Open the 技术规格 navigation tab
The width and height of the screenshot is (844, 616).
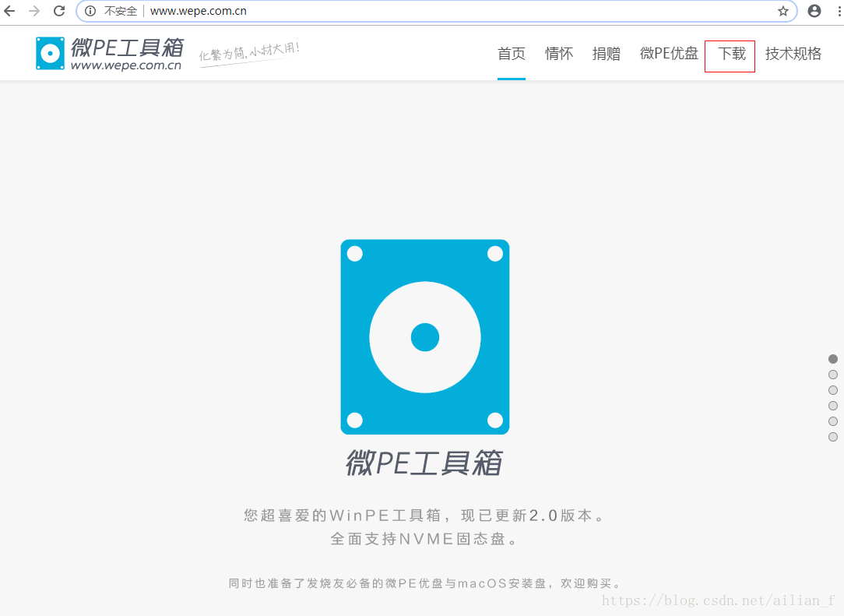point(793,53)
